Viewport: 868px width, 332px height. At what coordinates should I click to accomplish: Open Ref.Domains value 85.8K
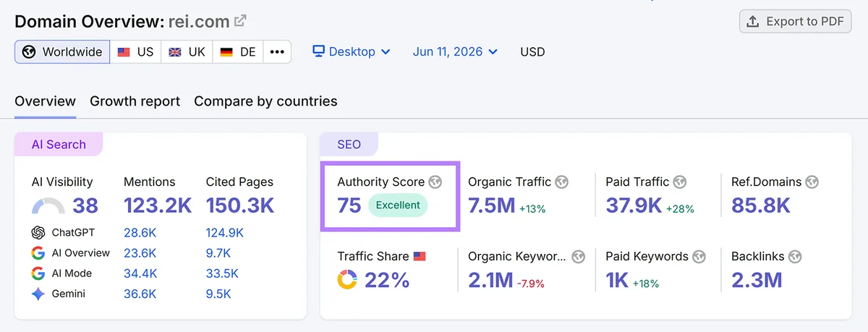click(761, 205)
